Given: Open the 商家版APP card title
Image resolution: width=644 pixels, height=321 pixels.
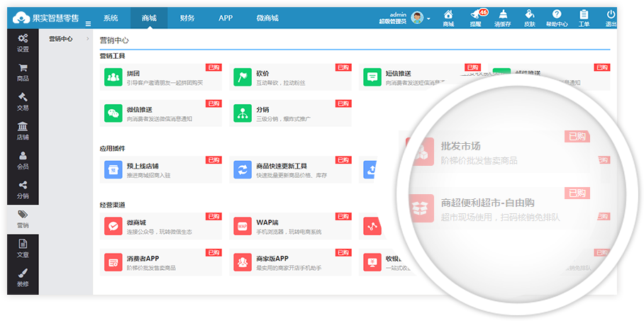Looking at the screenshot, I should [x=272, y=259].
